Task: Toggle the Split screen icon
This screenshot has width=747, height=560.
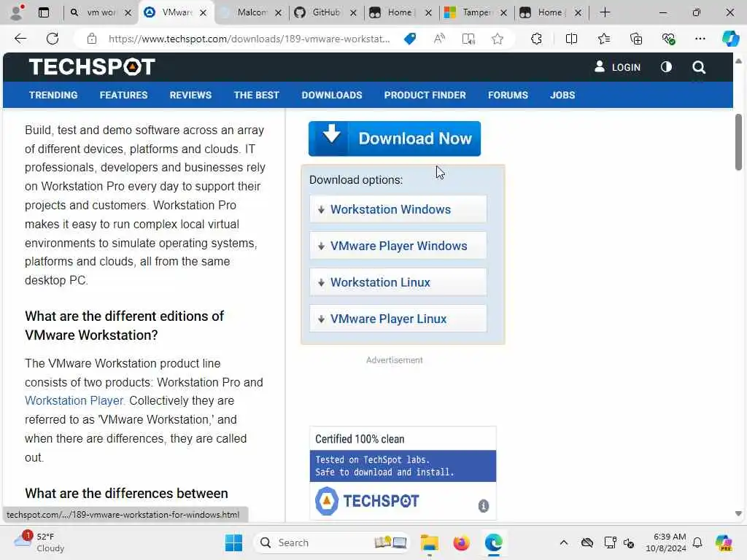Action: [571, 39]
